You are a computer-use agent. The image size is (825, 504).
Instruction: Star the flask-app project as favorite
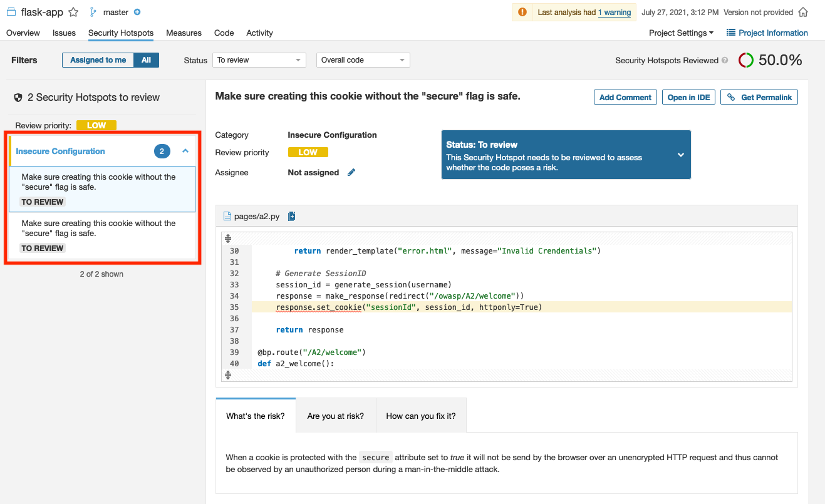click(73, 12)
